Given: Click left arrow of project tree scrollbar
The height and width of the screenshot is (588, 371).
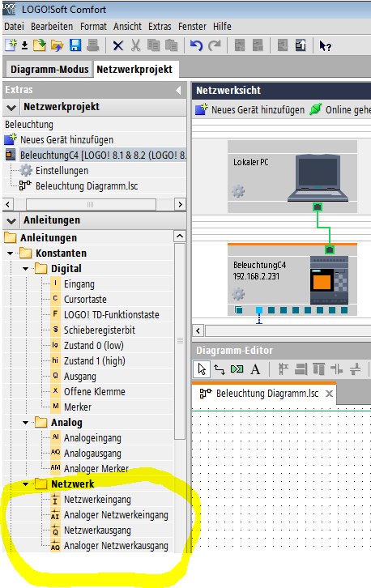Looking at the screenshot, I should (8, 204).
